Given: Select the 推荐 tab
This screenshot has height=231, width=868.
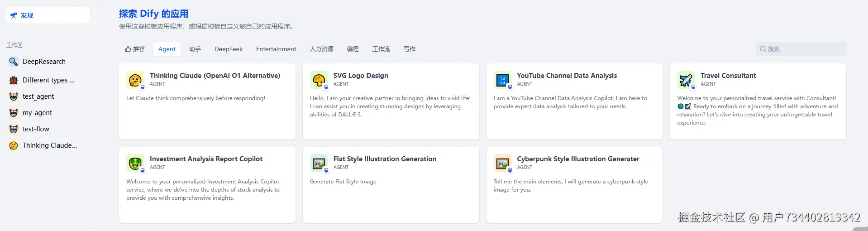Looking at the screenshot, I should click(x=135, y=49).
